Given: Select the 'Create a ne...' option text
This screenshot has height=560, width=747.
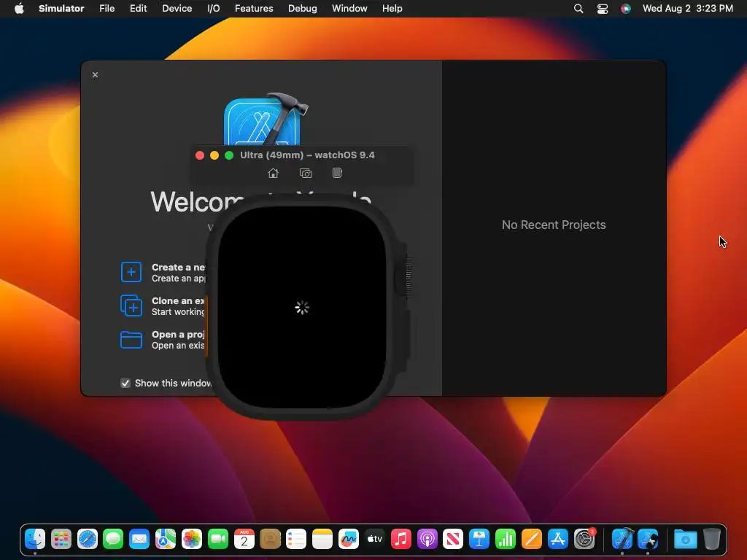Looking at the screenshot, I should (x=178, y=267).
